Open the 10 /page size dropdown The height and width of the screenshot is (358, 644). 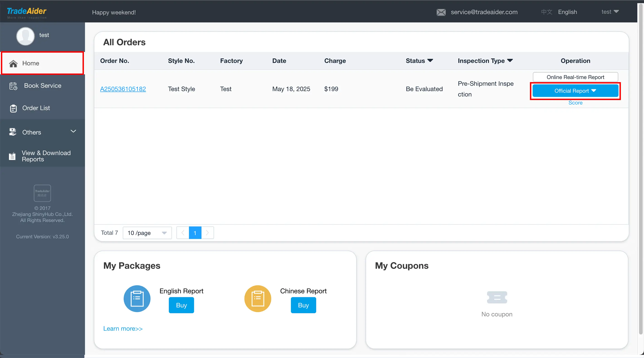(x=147, y=233)
